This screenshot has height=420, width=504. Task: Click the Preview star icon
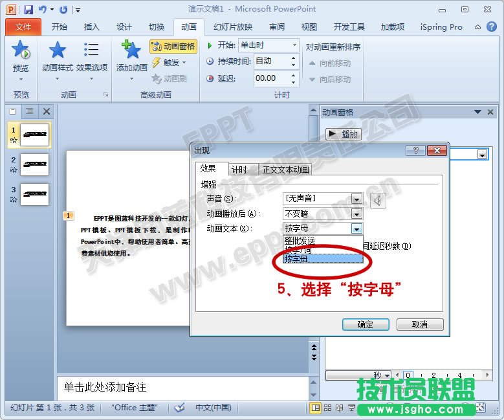point(21,50)
